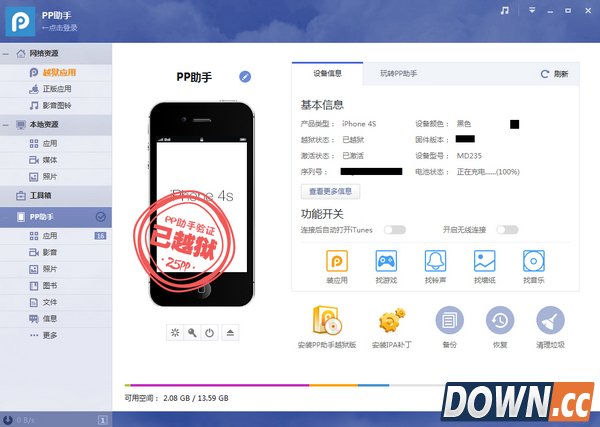Open 正版应用 in the sidebar
Image resolution: width=600 pixels, height=427 pixels.
(x=56, y=89)
